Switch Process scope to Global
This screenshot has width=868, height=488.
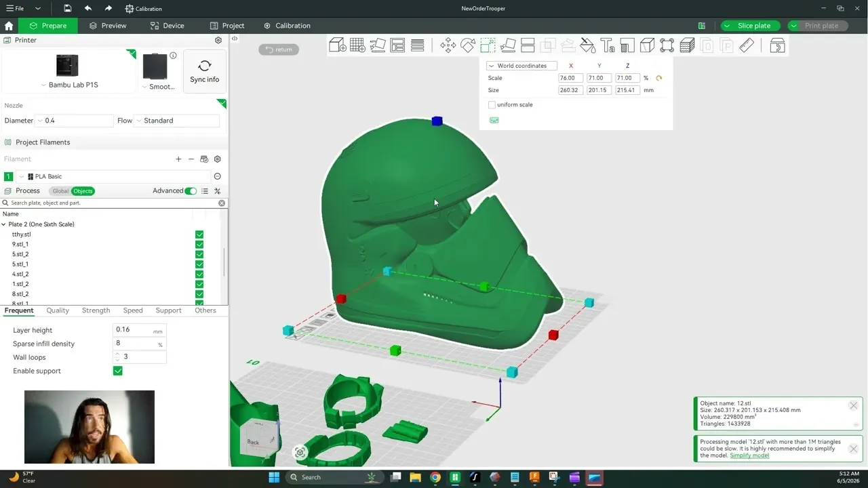click(x=60, y=191)
